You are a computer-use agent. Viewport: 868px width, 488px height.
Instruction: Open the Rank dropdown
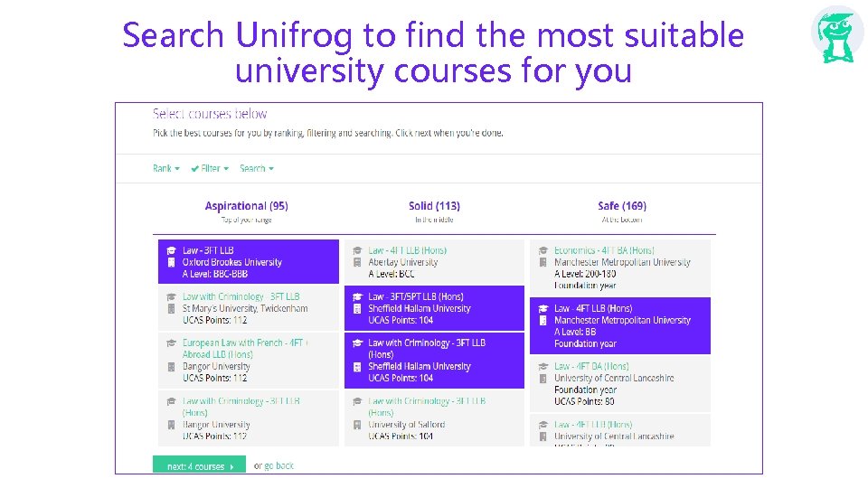pos(166,168)
